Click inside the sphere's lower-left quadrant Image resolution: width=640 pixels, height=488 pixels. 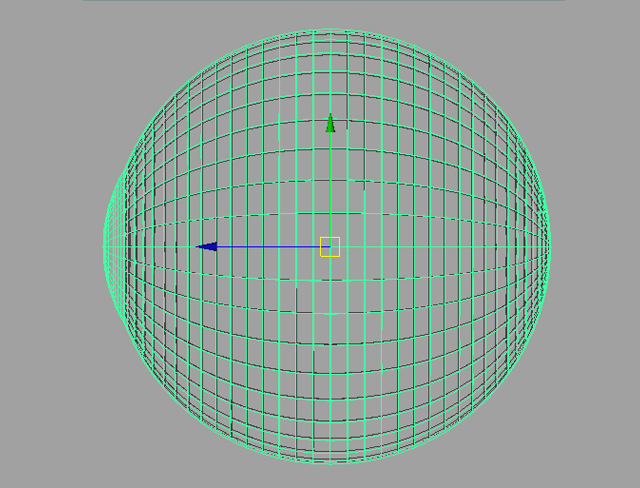230,350
